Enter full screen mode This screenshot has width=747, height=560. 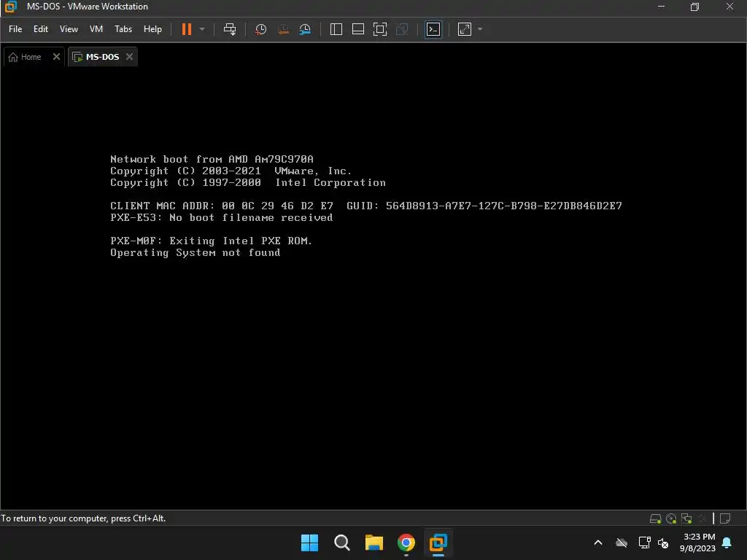pos(379,29)
